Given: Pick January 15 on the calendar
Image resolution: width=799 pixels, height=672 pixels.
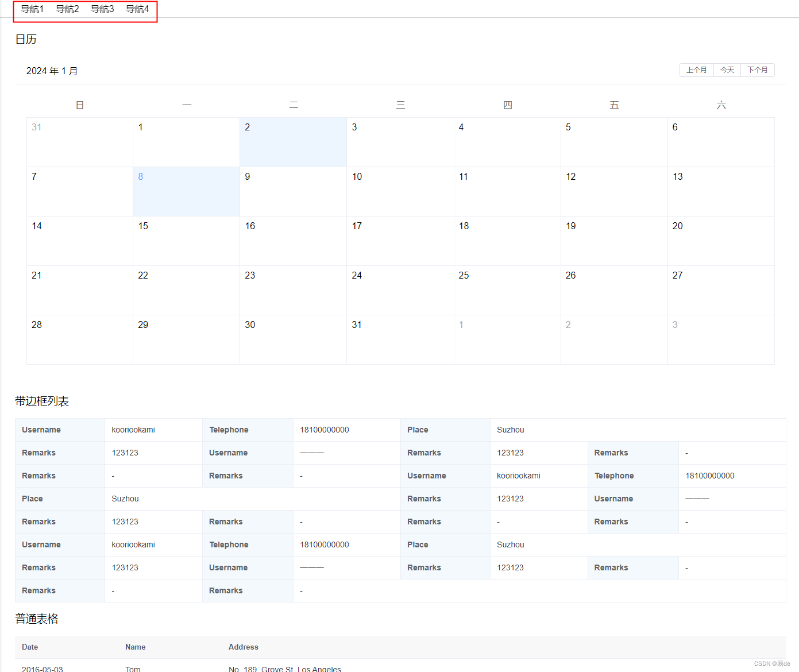Looking at the screenshot, I should click(x=186, y=241).
